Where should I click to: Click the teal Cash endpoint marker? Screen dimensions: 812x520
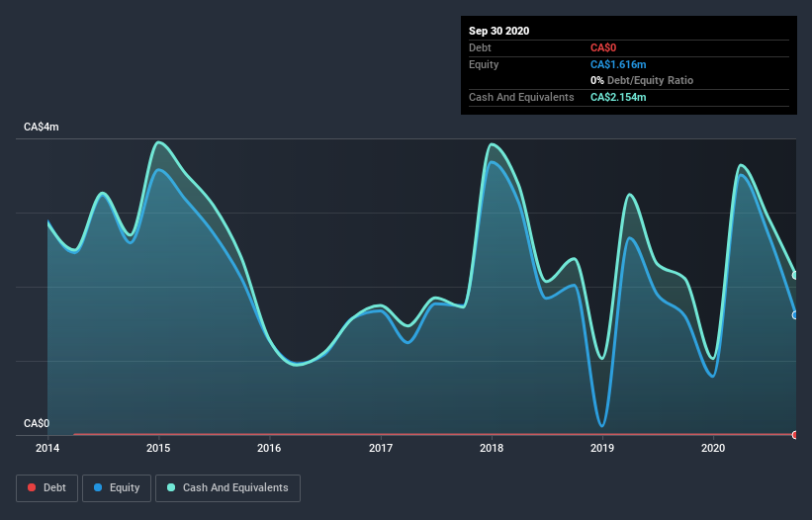795,275
